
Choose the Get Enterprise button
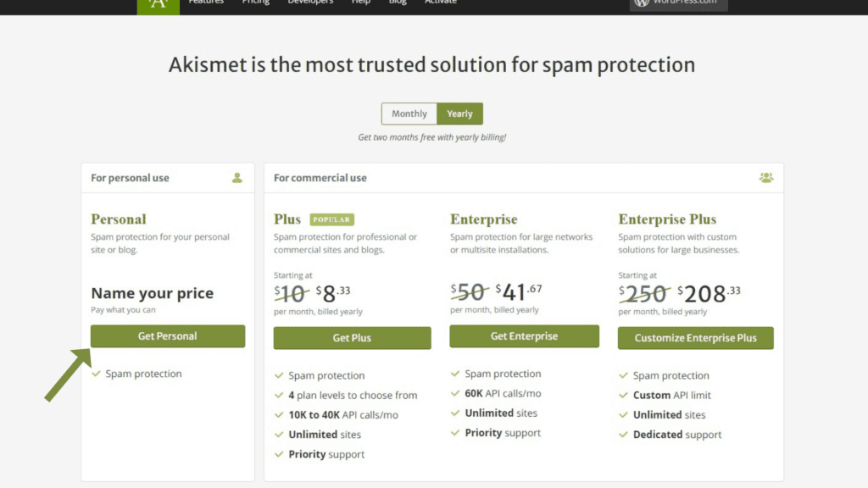524,336
